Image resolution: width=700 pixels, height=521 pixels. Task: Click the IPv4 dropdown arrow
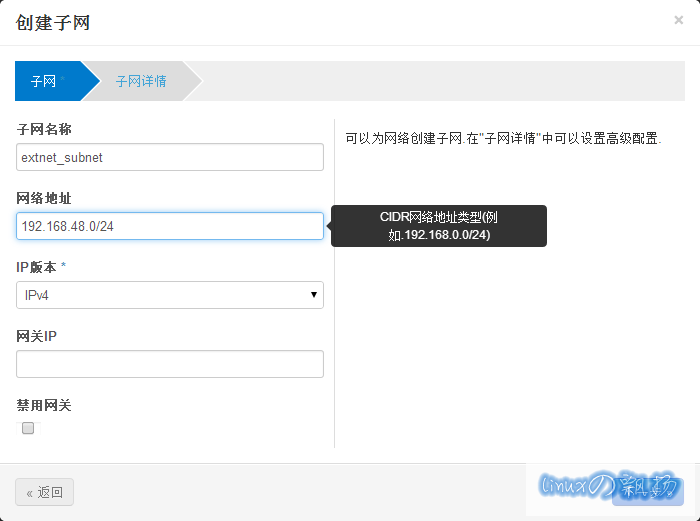(x=314, y=295)
